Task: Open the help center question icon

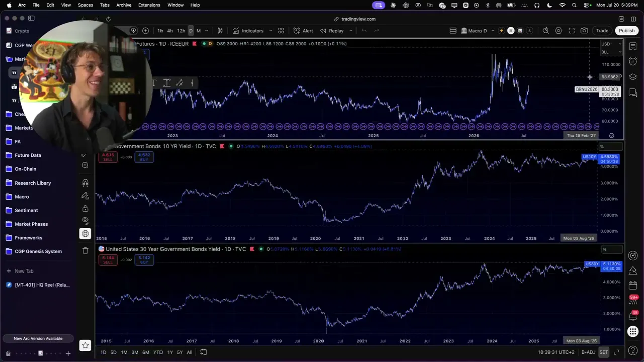Action: (633, 350)
